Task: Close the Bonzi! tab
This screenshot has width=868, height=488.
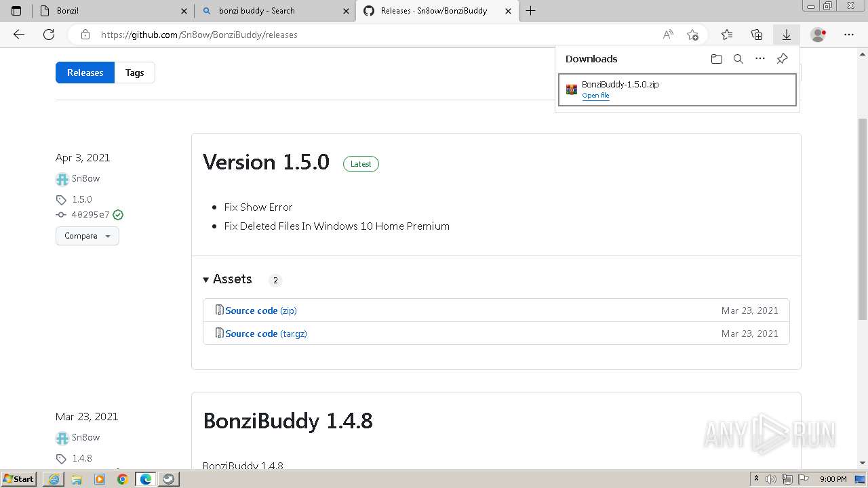Action: coord(184,11)
